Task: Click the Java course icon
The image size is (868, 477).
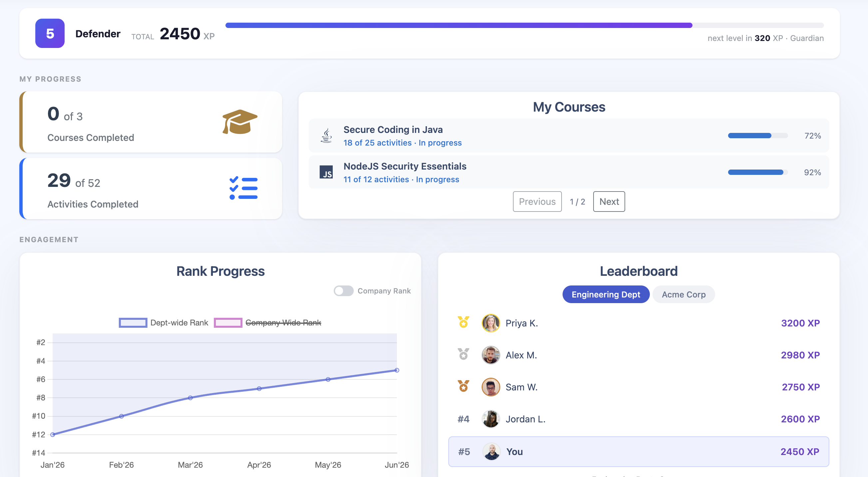Action: point(326,136)
